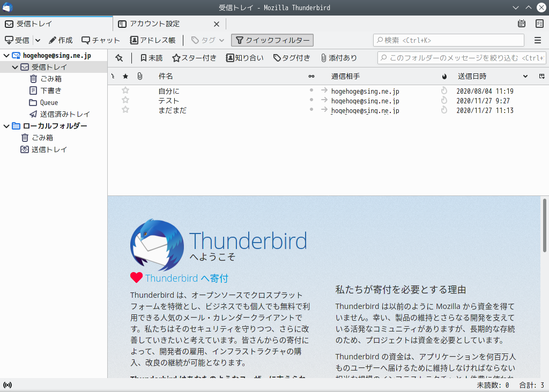Screen dimensions: 549x392
Task: Open the 受信 dropdown arrow
Action: [38, 40]
